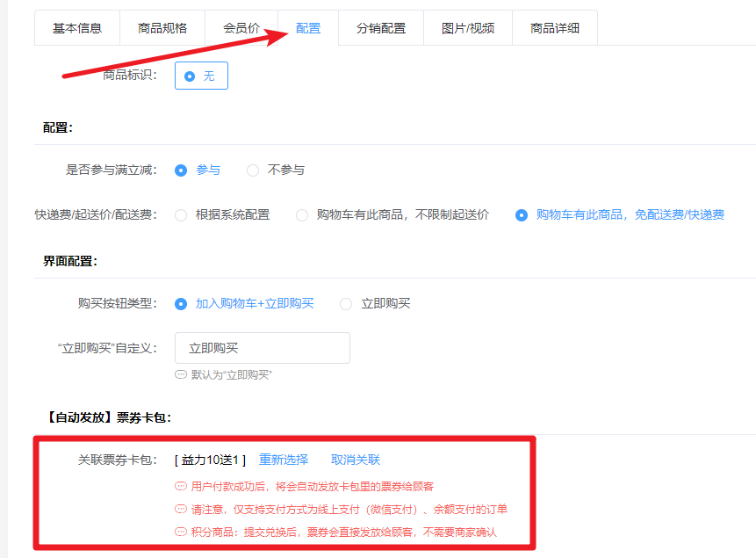756x558 pixels.
Task: Open the 图片/视频 tab
Action: click(468, 28)
